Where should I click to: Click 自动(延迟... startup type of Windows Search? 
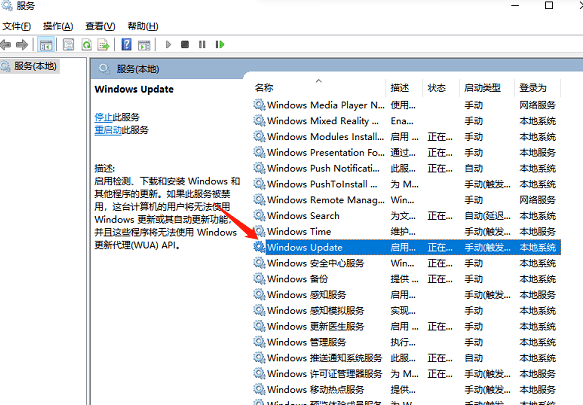tap(487, 216)
